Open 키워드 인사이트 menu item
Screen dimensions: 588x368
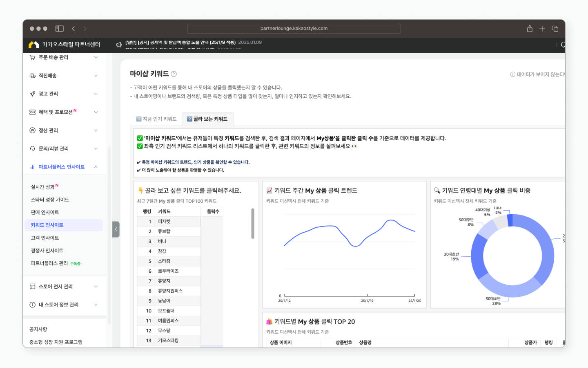pos(63,225)
